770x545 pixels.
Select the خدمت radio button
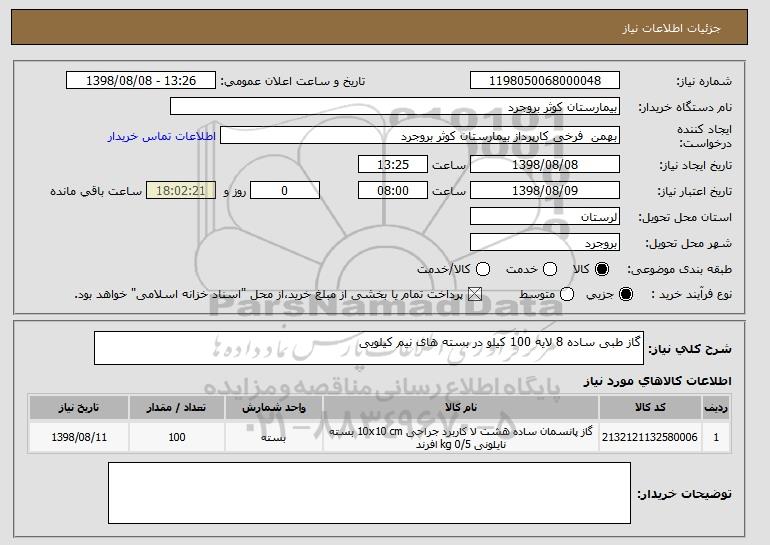[x=550, y=269]
